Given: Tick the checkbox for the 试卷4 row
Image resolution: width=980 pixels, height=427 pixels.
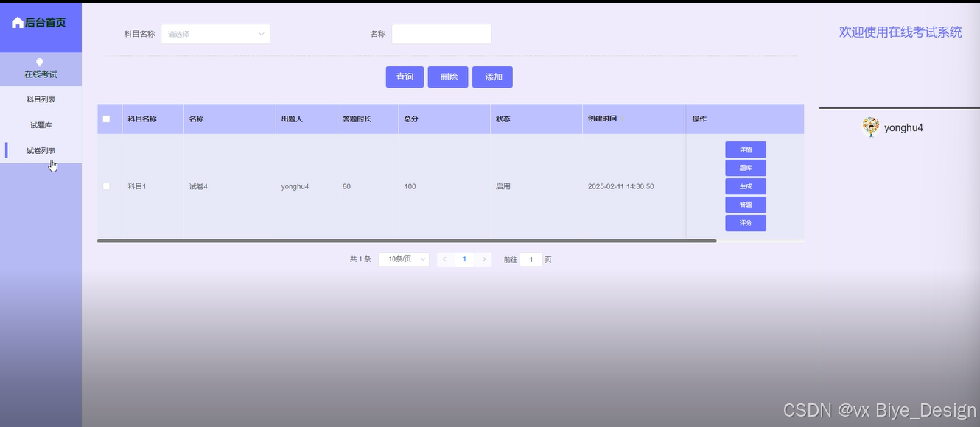Looking at the screenshot, I should 106,186.
